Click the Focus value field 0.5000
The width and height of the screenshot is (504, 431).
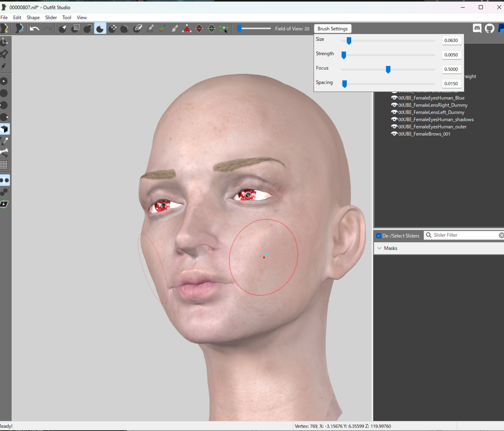[x=452, y=69]
